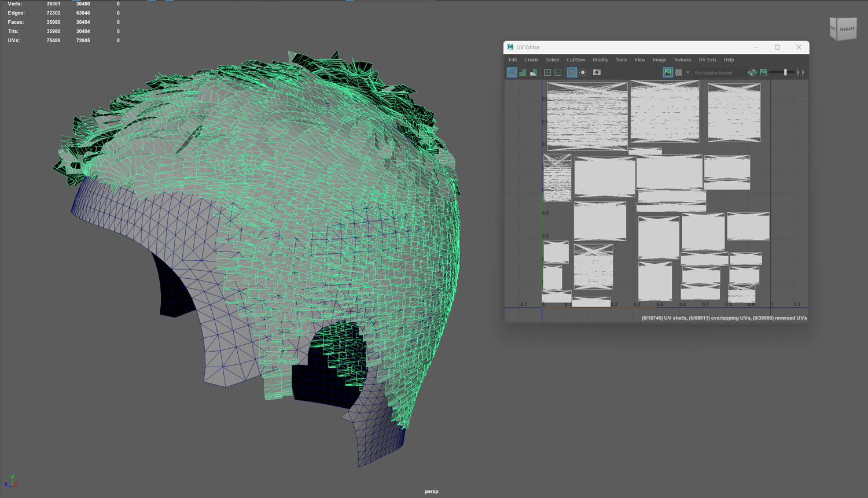Expand the UV Editor toolbar end arrows

click(x=801, y=72)
